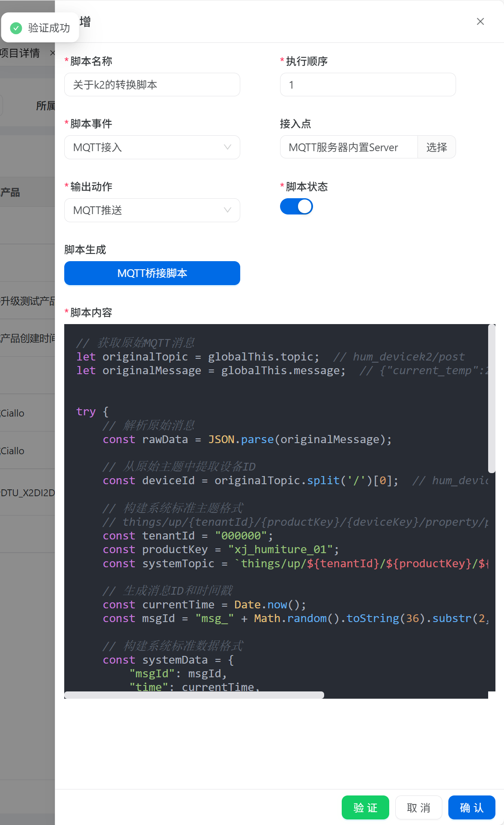Close the dialog with the X icon
The width and height of the screenshot is (504, 825).
[x=480, y=21]
